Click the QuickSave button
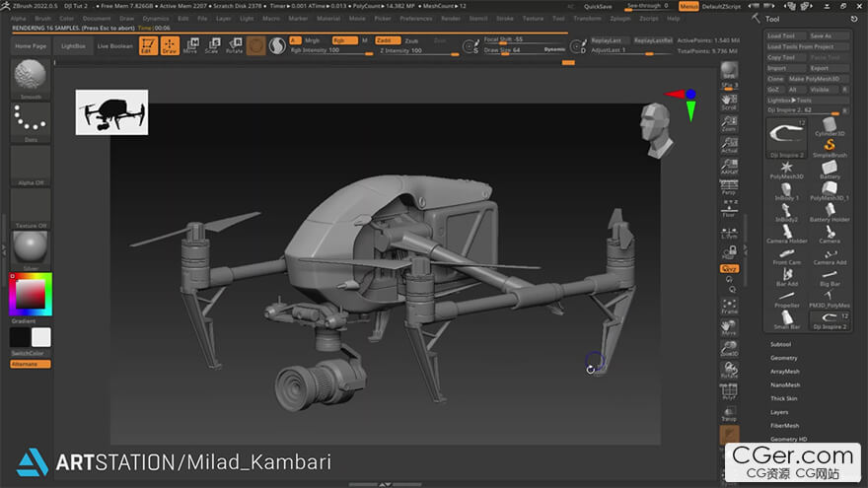This screenshot has width=868, height=488. pyautogui.click(x=598, y=6)
